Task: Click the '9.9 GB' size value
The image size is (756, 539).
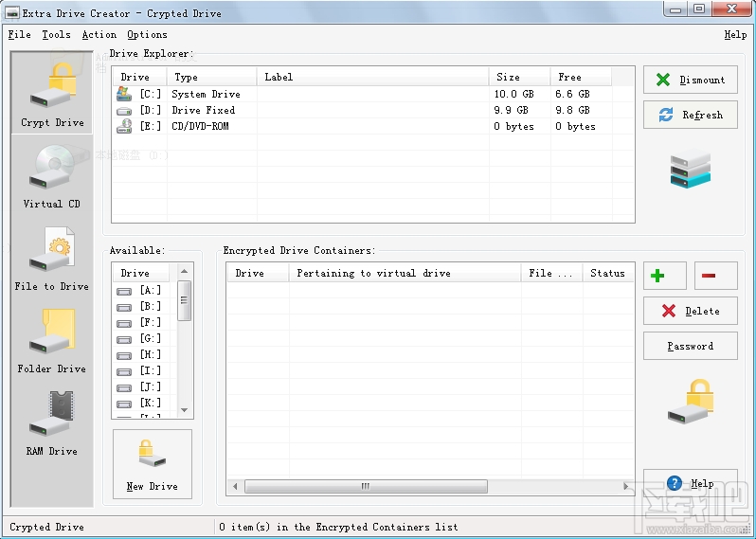Action: pos(511,110)
